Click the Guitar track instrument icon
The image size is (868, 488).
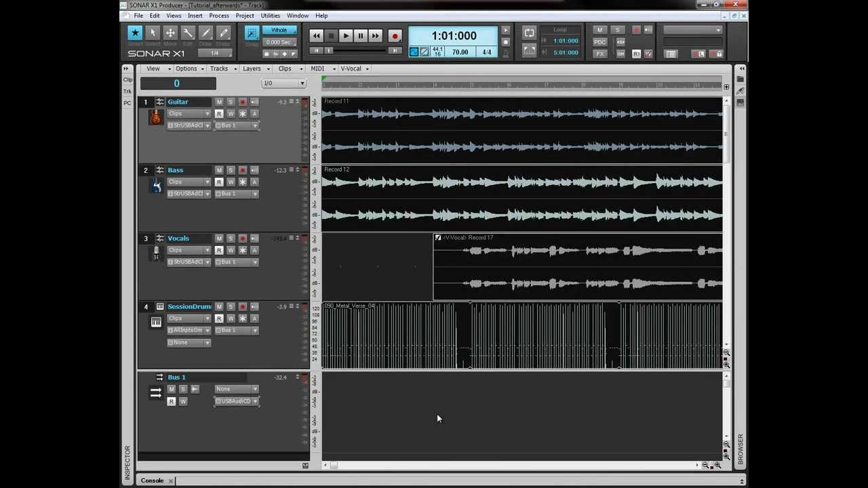click(156, 117)
